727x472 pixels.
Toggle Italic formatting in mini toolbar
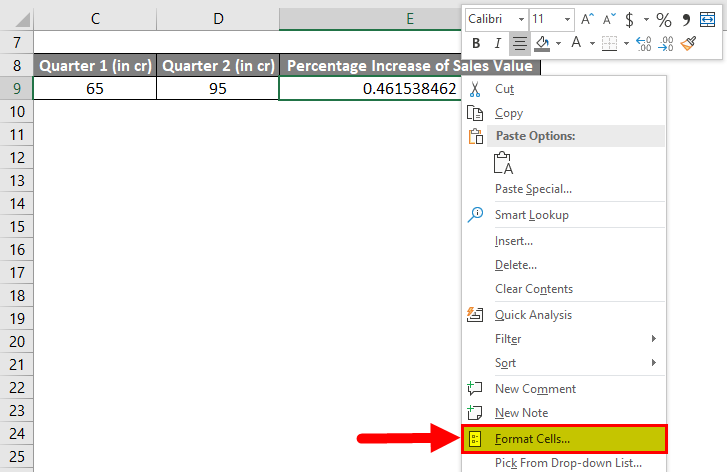point(497,44)
